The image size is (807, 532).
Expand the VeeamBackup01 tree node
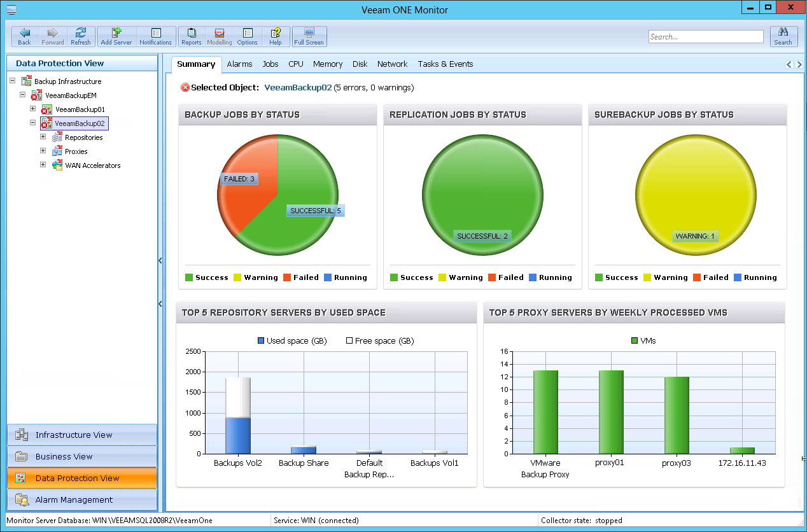[33, 109]
